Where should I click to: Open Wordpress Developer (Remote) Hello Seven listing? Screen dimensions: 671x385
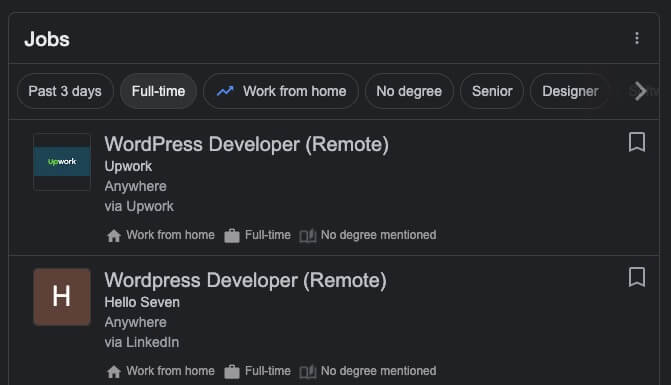click(x=246, y=280)
